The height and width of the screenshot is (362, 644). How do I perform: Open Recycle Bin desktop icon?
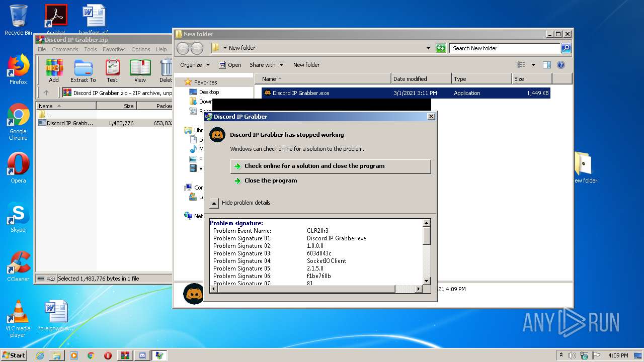[x=18, y=20]
